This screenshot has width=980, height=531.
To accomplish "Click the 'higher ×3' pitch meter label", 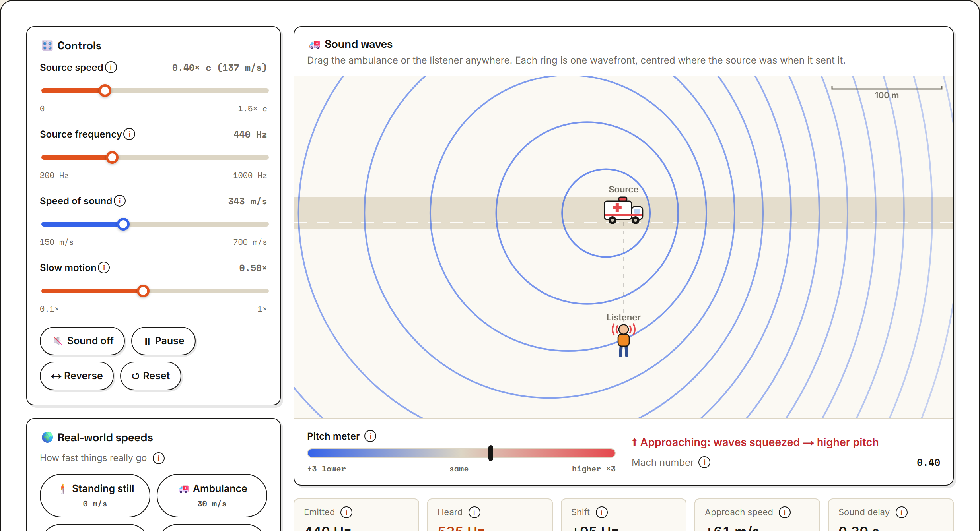I will pos(593,469).
